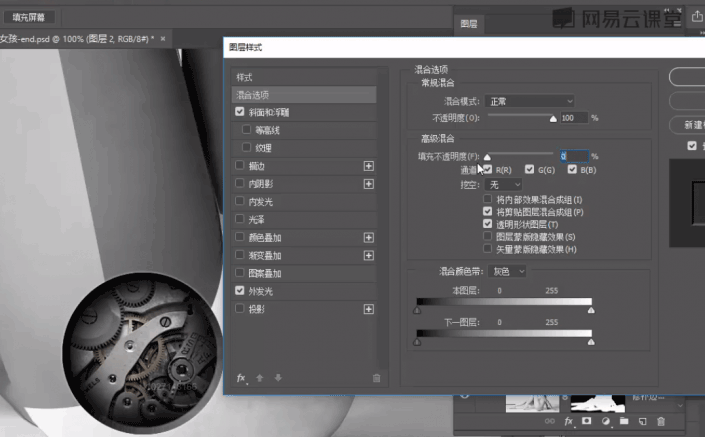This screenshot has height=437, width=705.
Task: Enable the 内发光 effect checkbox
Action: point(240,201)
